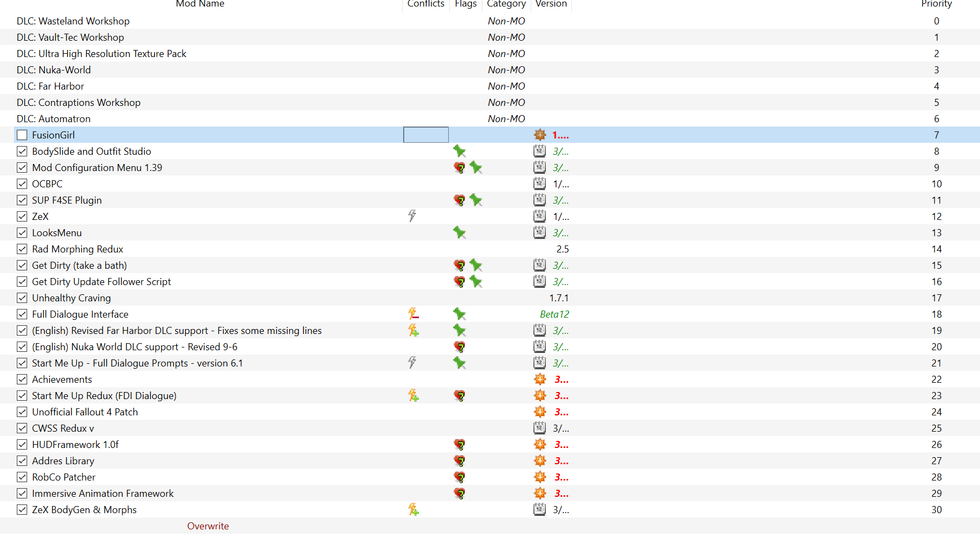The width and height of the screenshot is (980, 537).
Task: Select the Overwrite entry
Action: click(208, 526)
